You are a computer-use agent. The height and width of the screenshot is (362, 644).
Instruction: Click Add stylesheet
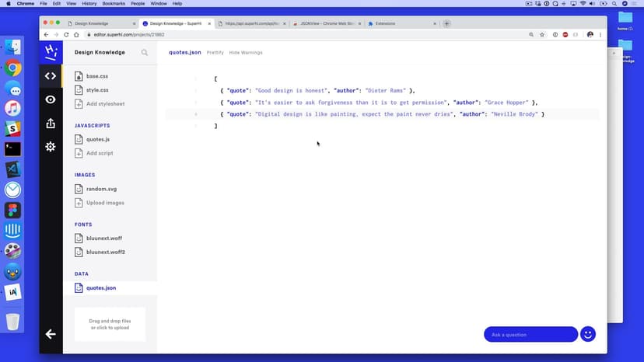pyautogui.click(x=105, y=104)
